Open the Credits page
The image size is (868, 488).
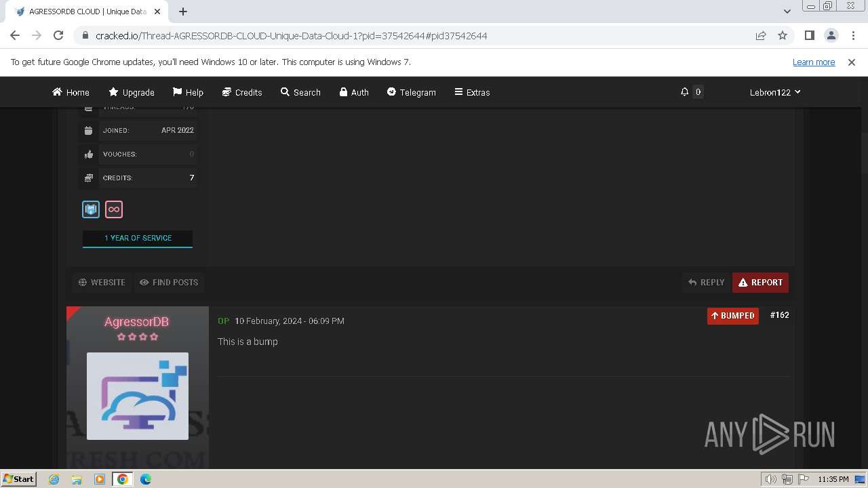click(242, 92)
